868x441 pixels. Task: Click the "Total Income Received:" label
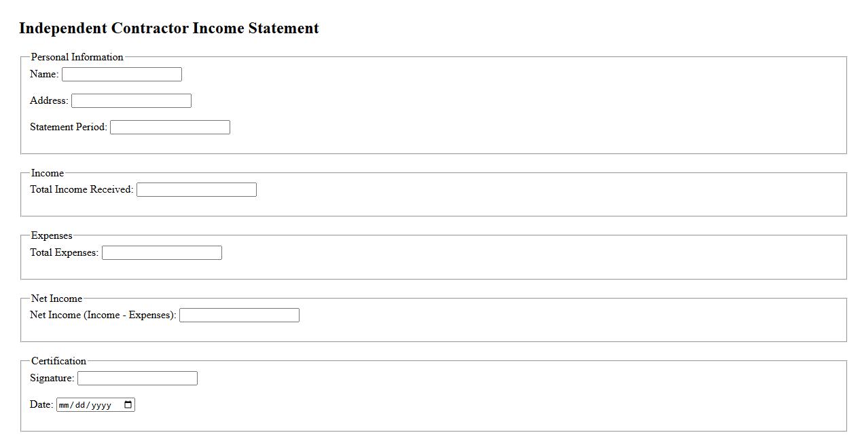[82, 189]
